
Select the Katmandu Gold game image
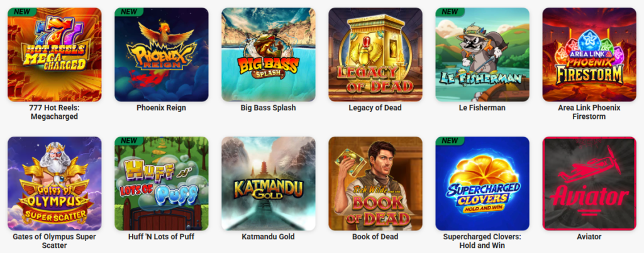[268, 184]
